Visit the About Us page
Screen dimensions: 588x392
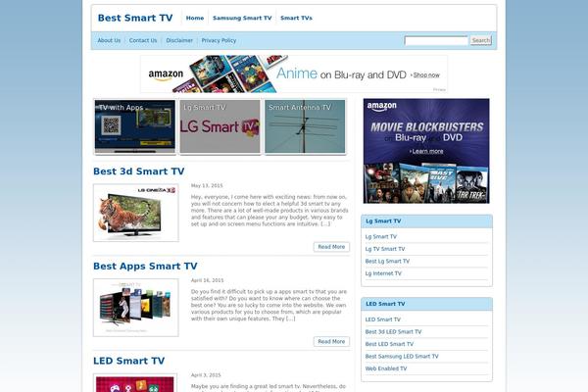click(x=109, y=40)
